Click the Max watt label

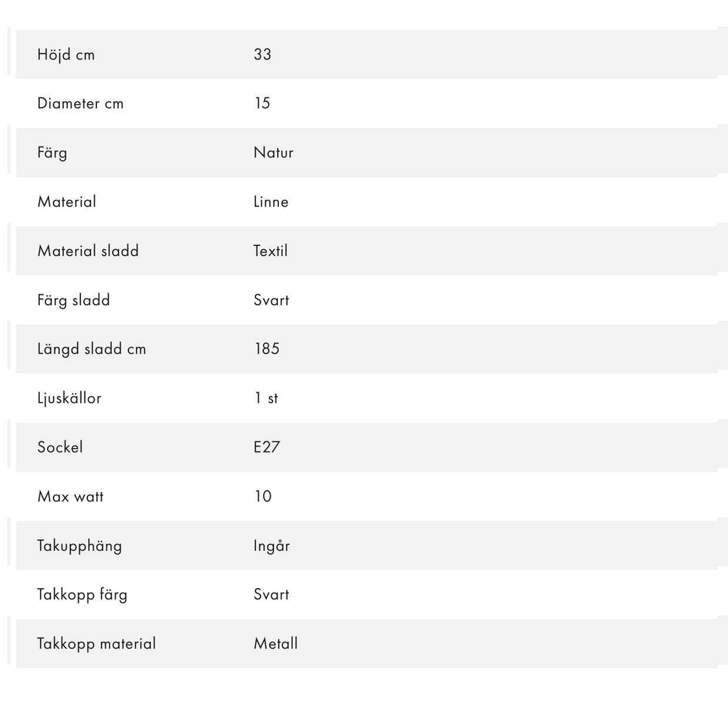point(70,496)
